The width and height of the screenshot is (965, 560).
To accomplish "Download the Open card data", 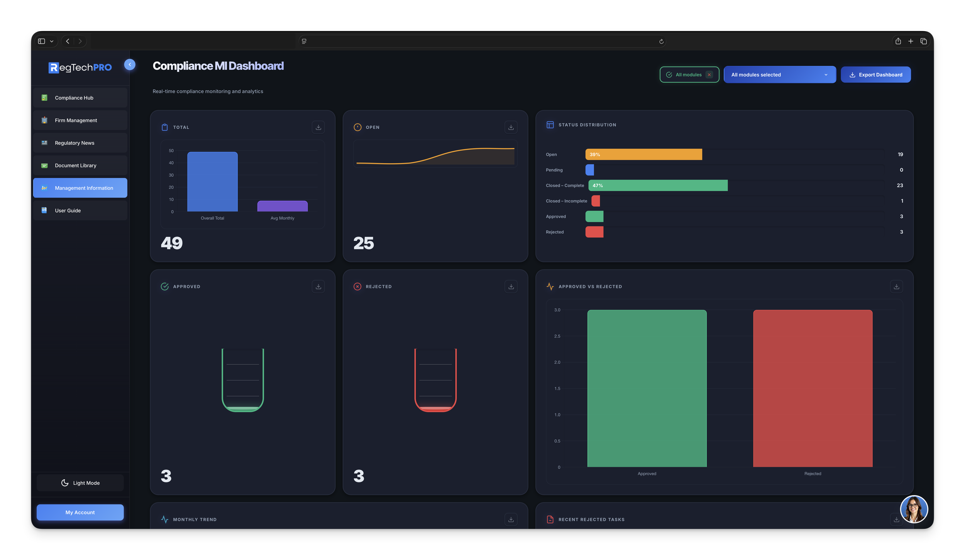I will click(511, 127).
